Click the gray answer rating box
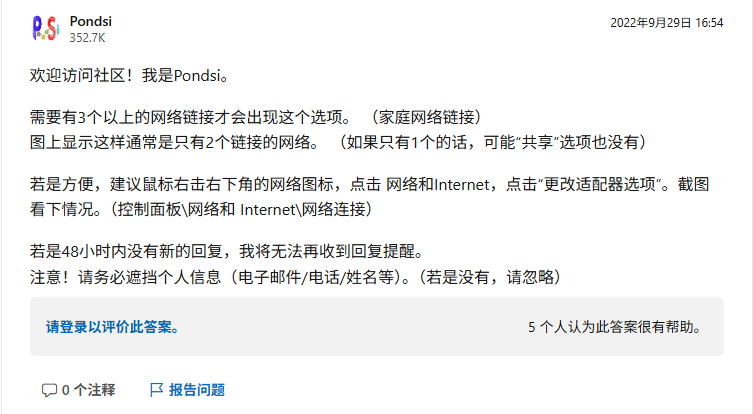Image resolution: width=753 pixels, height=414 pixels. pos(376,327)
